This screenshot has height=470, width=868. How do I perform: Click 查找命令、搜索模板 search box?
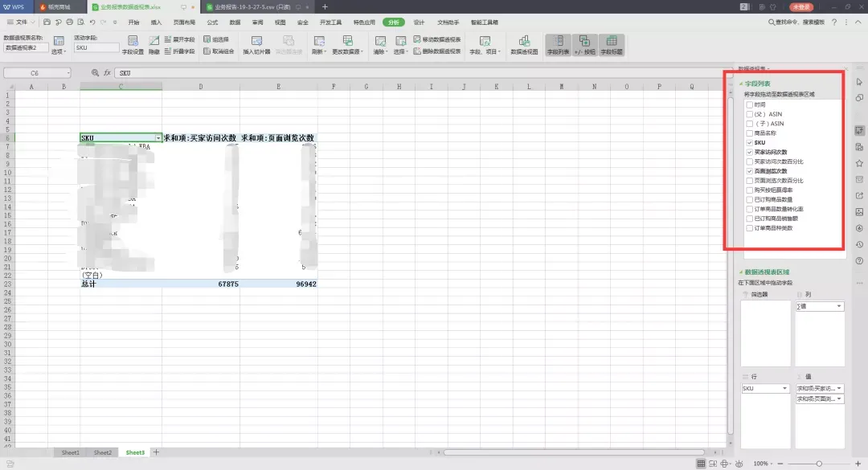pyautogui.click(x=796, y=22)
